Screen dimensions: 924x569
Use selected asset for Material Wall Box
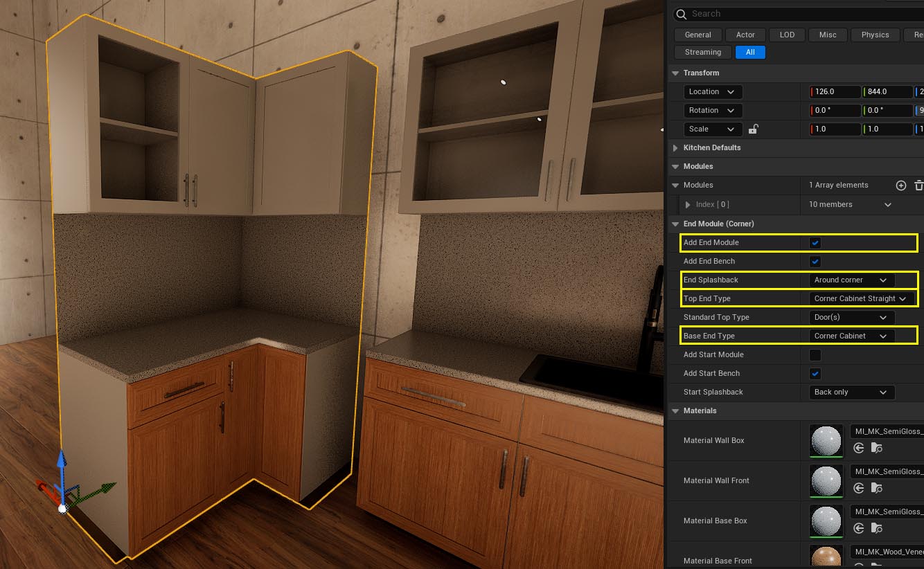pos(859,448)
